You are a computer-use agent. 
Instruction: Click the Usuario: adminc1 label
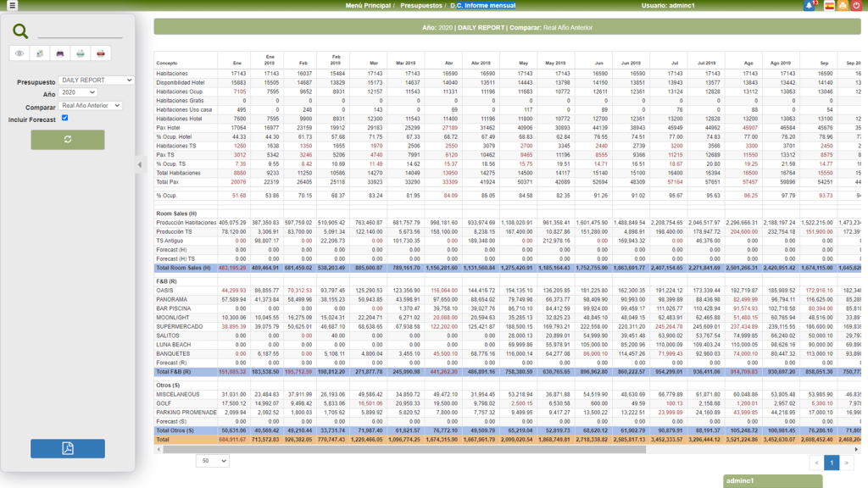click(668, 6)
